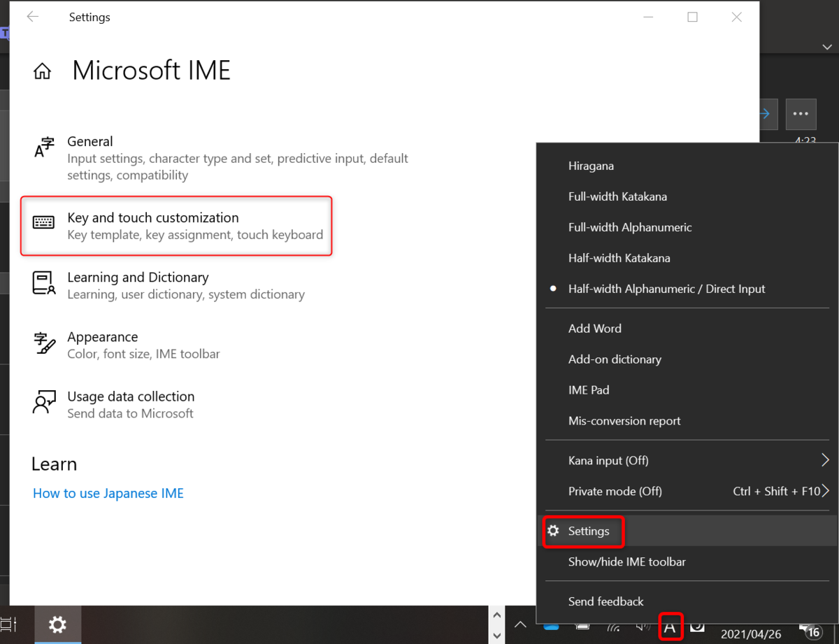Click the Learning and Dictionary book icon
The height and width of the screenshot is (644, 839).
44,282
